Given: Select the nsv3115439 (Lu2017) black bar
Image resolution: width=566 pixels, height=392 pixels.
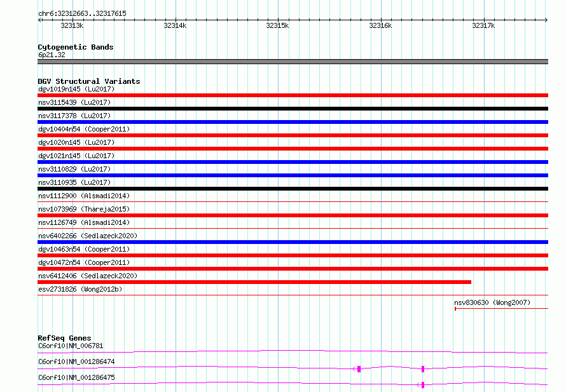Looking at the screenshot, I should [x=293, y=109].
